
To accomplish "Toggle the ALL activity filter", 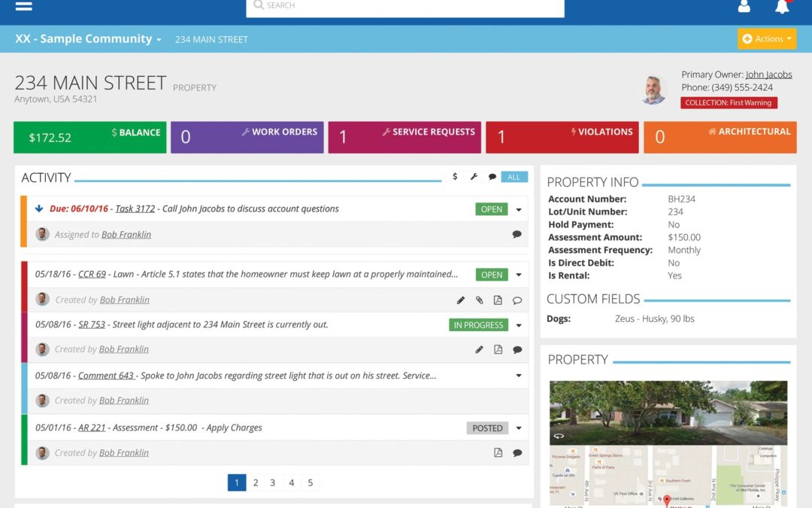I will tap(514, 177).
